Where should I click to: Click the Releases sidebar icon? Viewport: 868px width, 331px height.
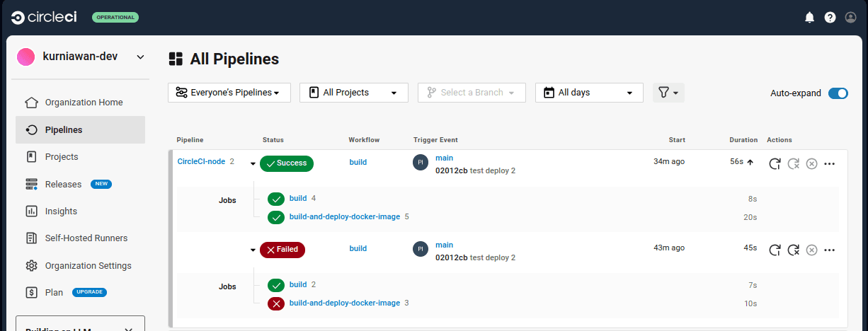(31, 184)
